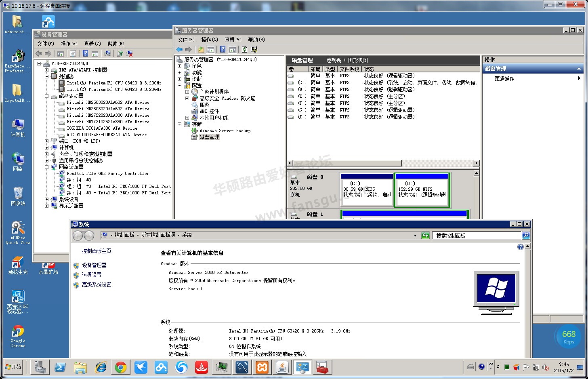Select 高级安全 Windows 防火墙 tree item
The width and height of the screenshot is (588, 379).
coord(227,98)
